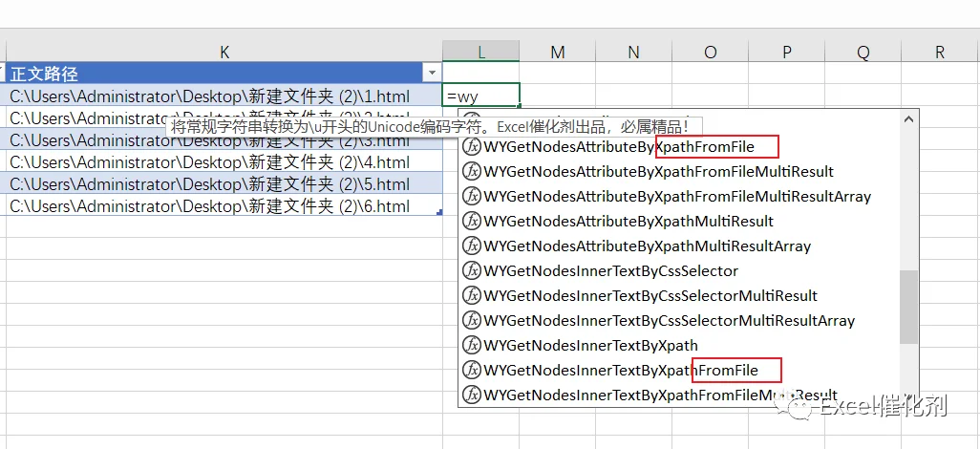Select column M header
This screenshot has width=980, height=449.
558,53
